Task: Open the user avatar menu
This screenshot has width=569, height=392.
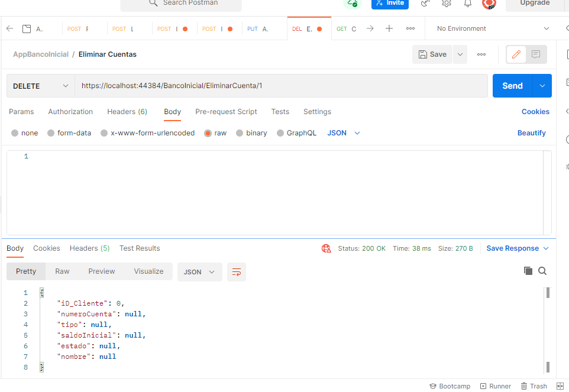Action: pos(489,4)
